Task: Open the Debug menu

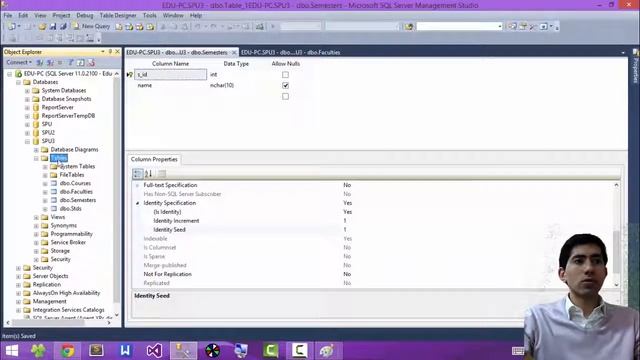Action: tap(84, 15)
